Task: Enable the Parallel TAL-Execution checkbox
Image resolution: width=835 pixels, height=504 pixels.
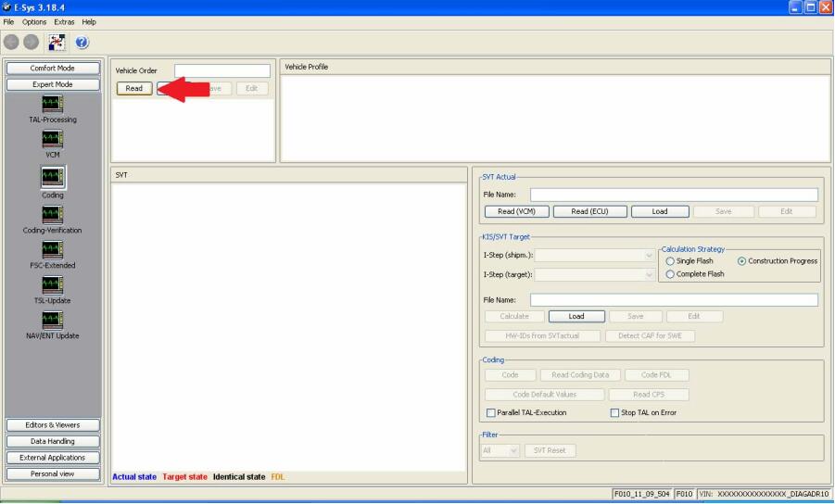Action: tap(490, 413)
